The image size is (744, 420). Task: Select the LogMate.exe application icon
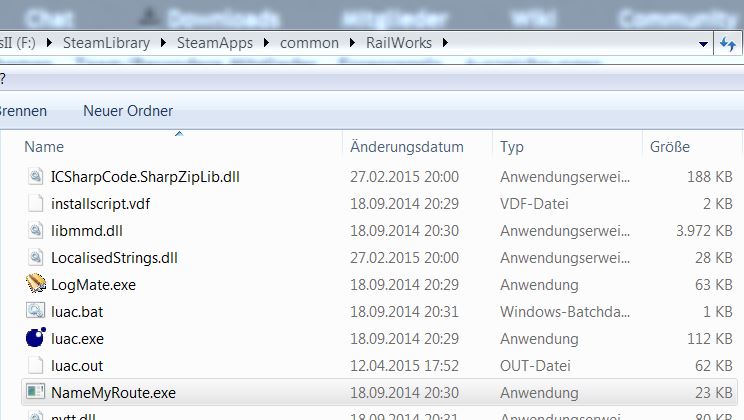(x=36, y=284)
